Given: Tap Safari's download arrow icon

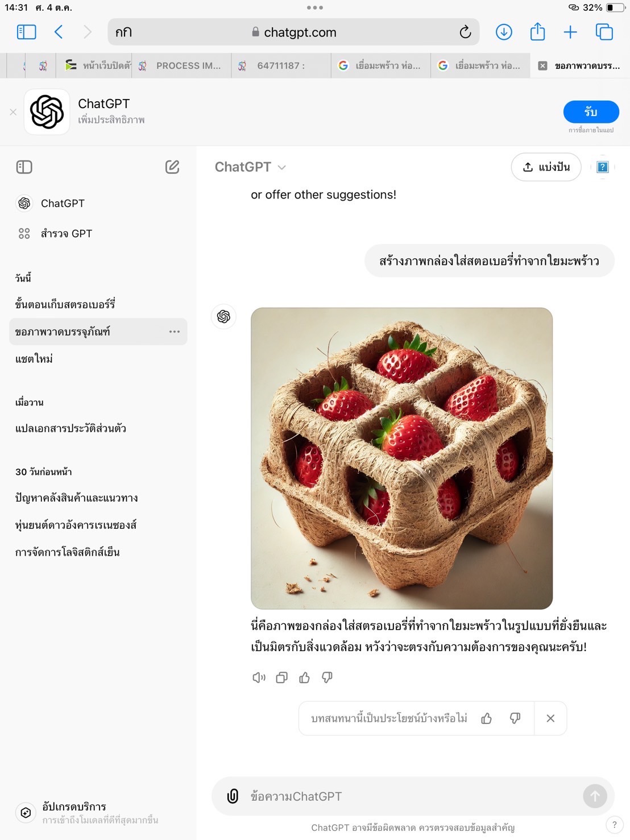Looking at the screenshot, I should 504,32.
